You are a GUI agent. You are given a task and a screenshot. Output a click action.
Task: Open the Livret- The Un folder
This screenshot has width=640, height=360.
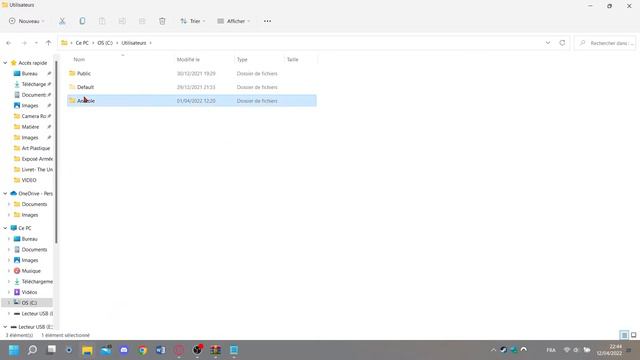coord(33,169)
